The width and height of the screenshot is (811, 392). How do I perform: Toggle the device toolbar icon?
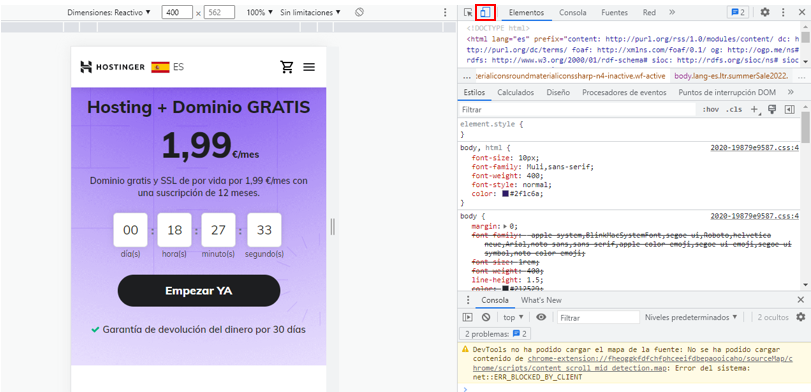click(x=485, y=12)
